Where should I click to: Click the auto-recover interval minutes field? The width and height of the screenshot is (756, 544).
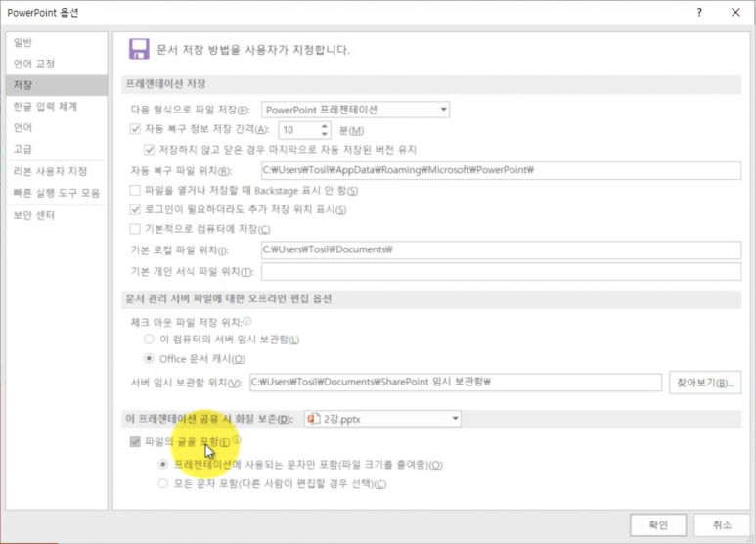[x=299, y=130]
